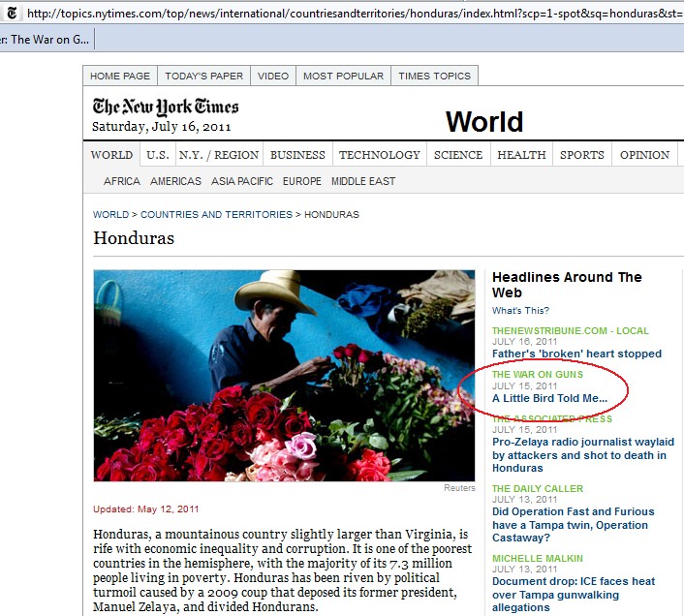Go to EUROPE subsection
The width and height of the screenshot is (684, 616).
(302, 181)
